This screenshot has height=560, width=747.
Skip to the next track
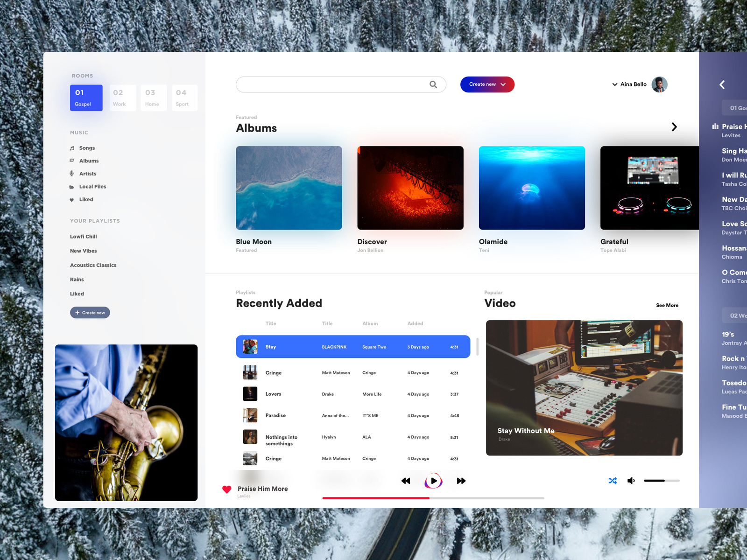point(461,481)
